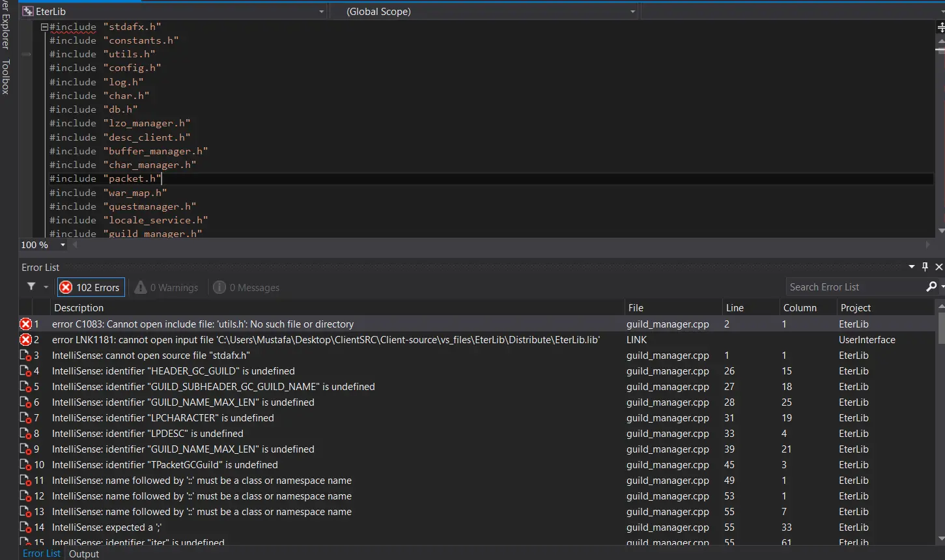Click the #include "questmanager.h" code line
The image size is (945, 560).
(123, 206)
